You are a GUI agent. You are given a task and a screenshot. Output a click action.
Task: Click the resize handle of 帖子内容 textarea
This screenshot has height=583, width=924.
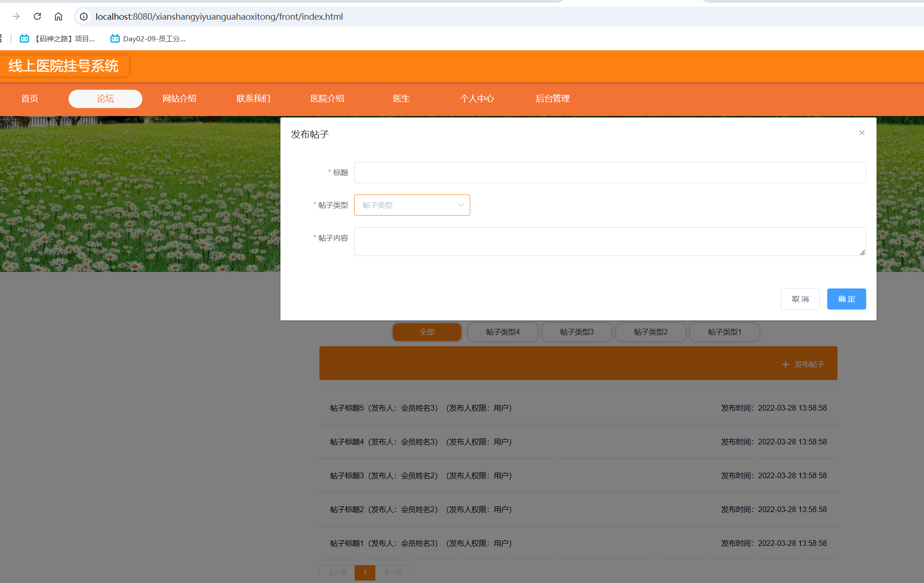click(x=862, y=253)
